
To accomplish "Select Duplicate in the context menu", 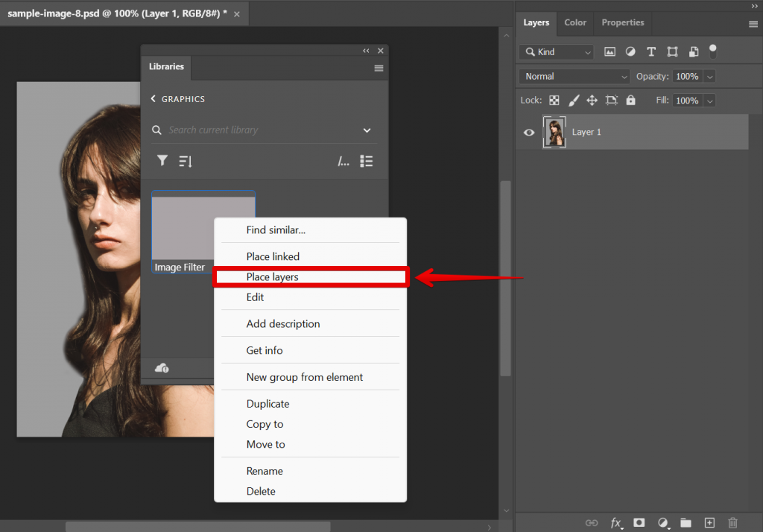I will click(x=267, y=404).
